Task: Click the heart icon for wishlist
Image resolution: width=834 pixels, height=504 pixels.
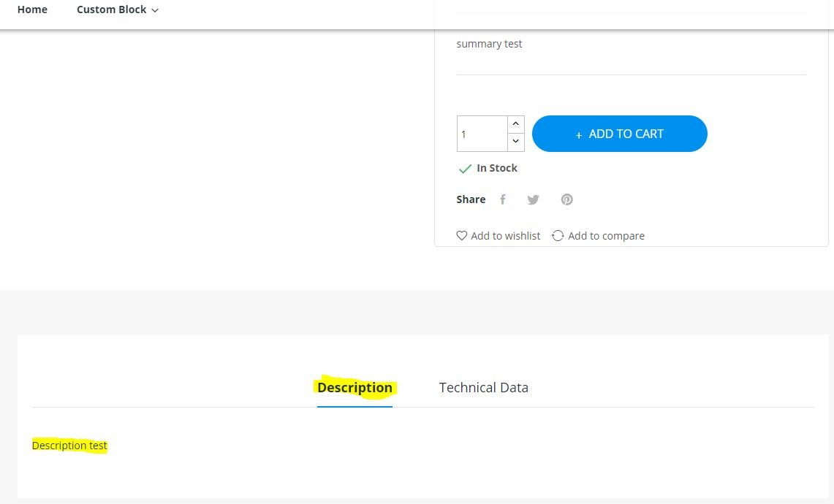Action: click(x=462, y=235)
